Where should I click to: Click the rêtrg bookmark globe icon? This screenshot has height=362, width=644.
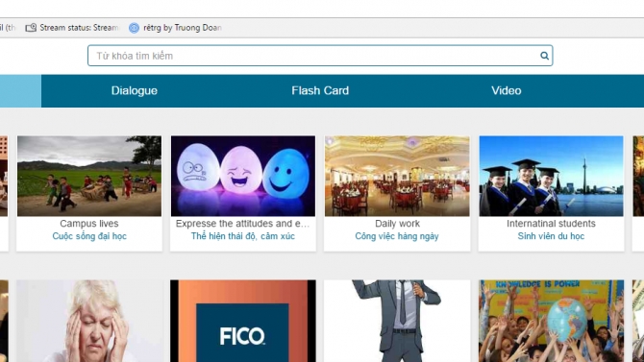point(134,28)
